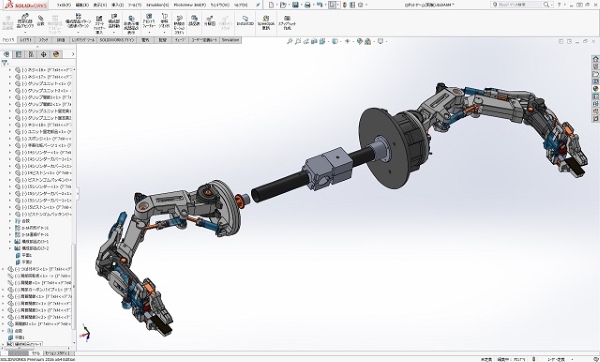The height and width of the screenshot is (362, 600).
Task: Click the Save floppy disk icon
Action: [295, 5]
